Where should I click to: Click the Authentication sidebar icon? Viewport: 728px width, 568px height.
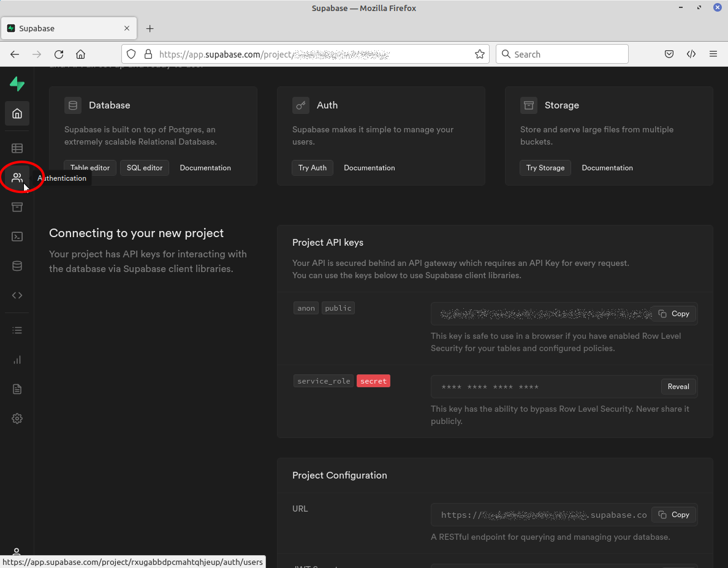17,178
